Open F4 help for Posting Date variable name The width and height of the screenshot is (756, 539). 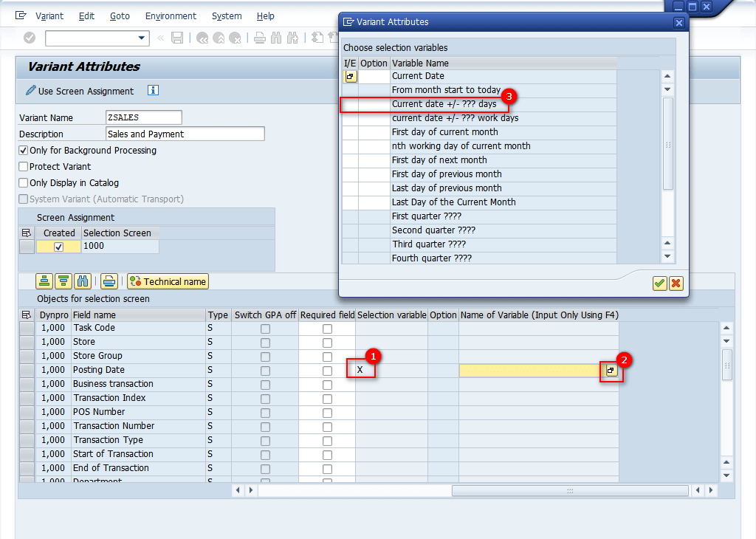(x=611, y=371)
